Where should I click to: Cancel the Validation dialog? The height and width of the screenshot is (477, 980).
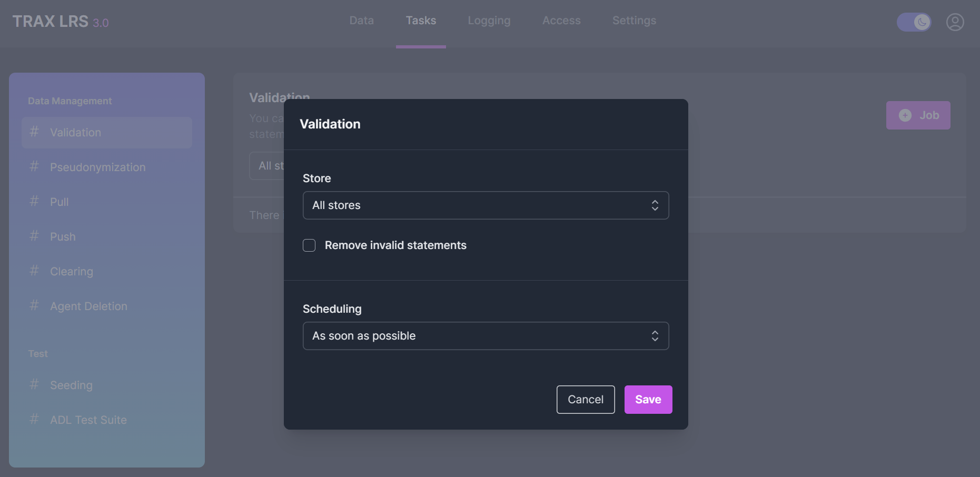click(585, 400)
